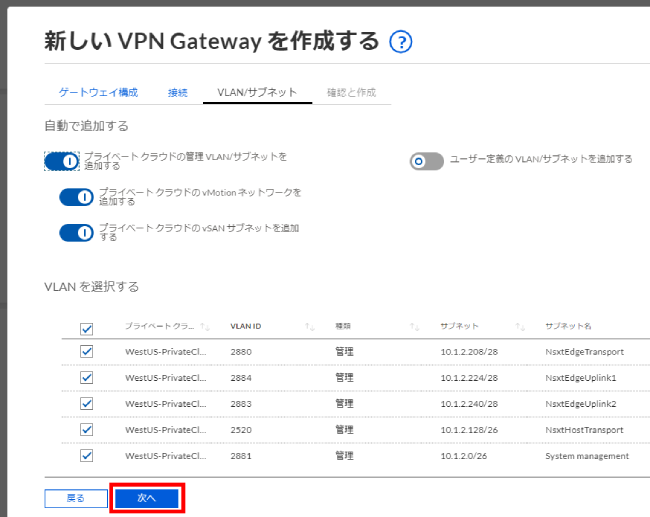The image size is (650, 517).
Task: Enable ユーザー定義の VLAN/サブネット toggle
Action: (427, 161)
